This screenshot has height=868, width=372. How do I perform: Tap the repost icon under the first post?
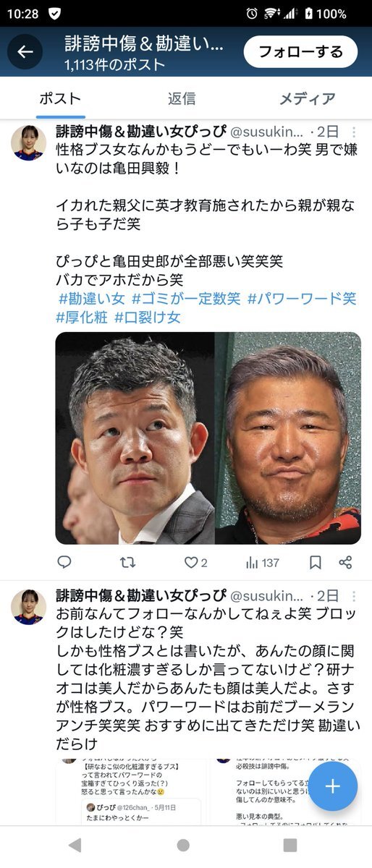[x=127, y=562]
